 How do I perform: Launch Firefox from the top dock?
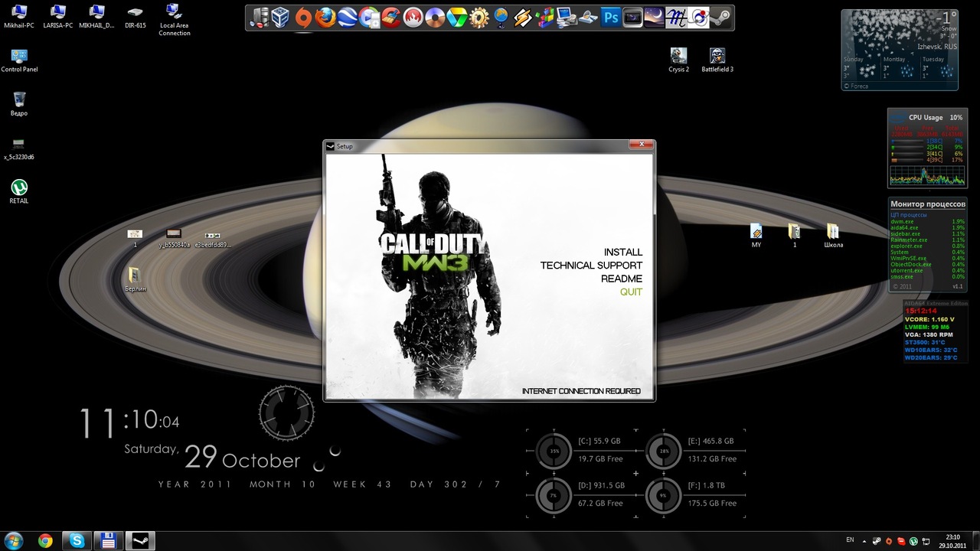pyautogui.click(x=325, y=18)
